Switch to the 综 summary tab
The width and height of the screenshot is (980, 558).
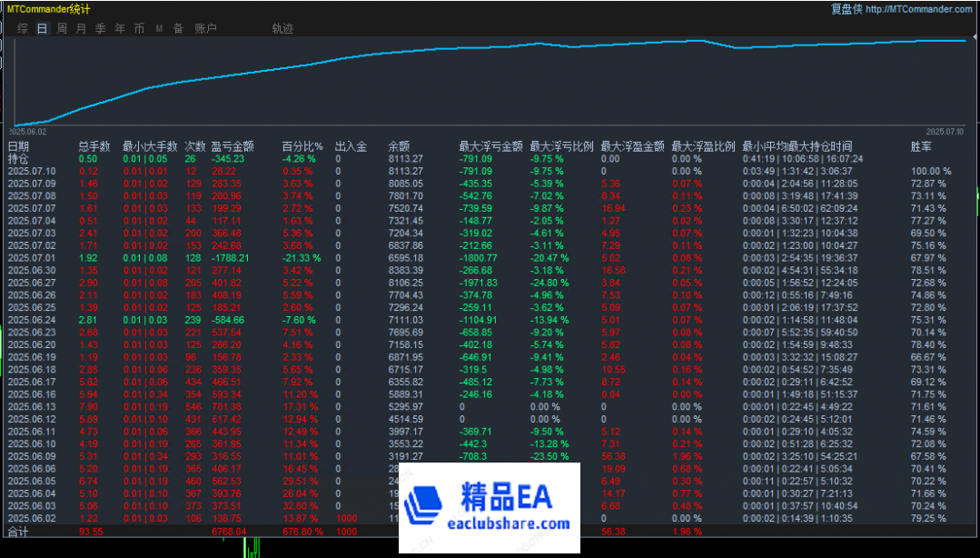tap(22, 29)
